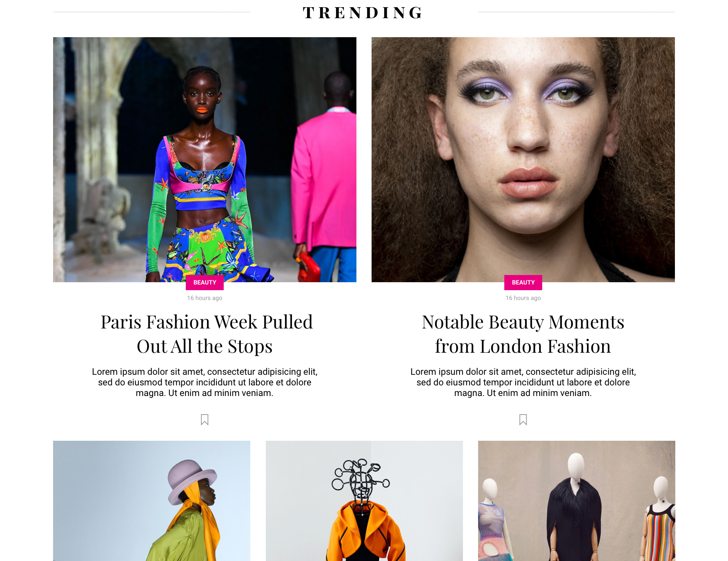The height and width of the screenshot is (561, 728).
Task: Click the 16 hours ago timestamp under London article
Action: 523,298
